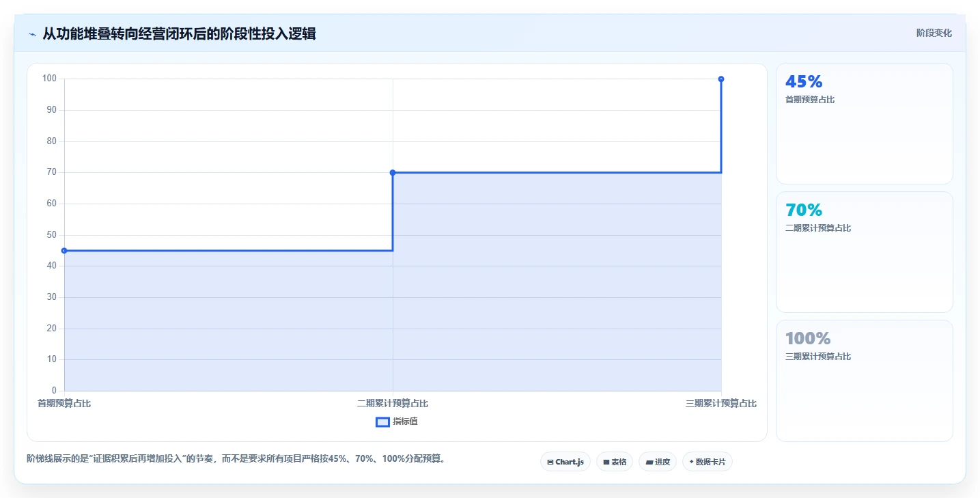Viewport: 980px width, 498px height.
Task: Select the Chart.js tag chip
Action: [565, 462]
